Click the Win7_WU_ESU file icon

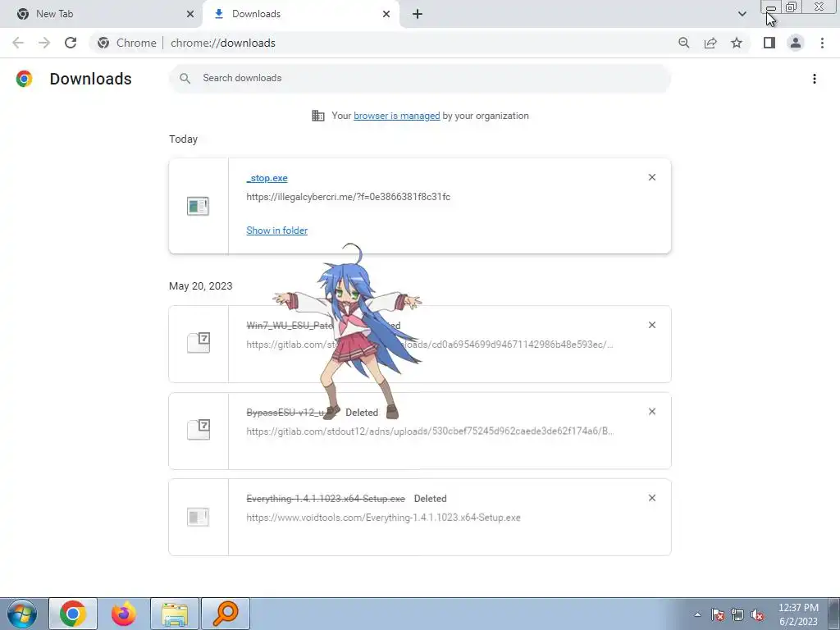coord(199,342)
